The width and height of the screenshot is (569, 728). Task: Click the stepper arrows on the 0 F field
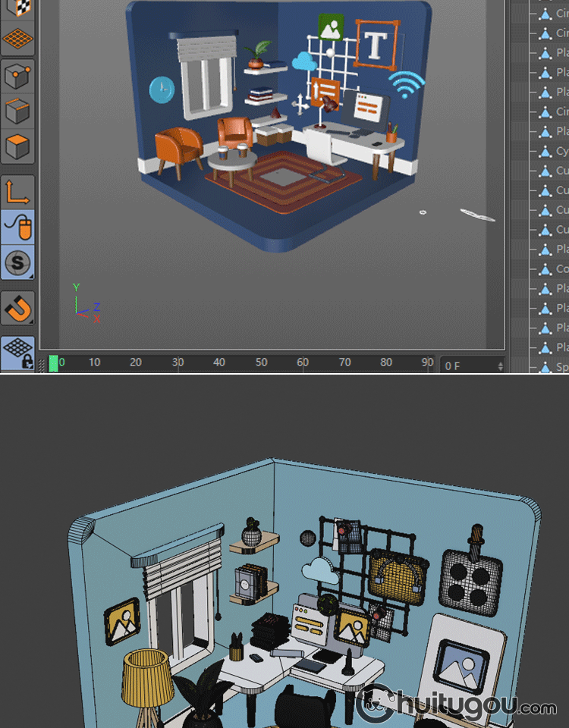point(500,366)
